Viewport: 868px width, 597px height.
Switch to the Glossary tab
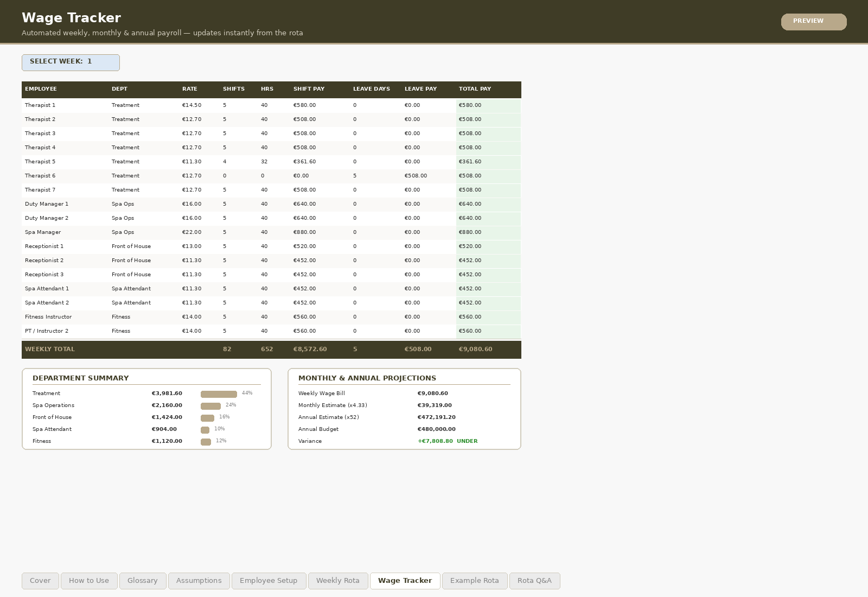pyautogui.click(x=142, y=580)
